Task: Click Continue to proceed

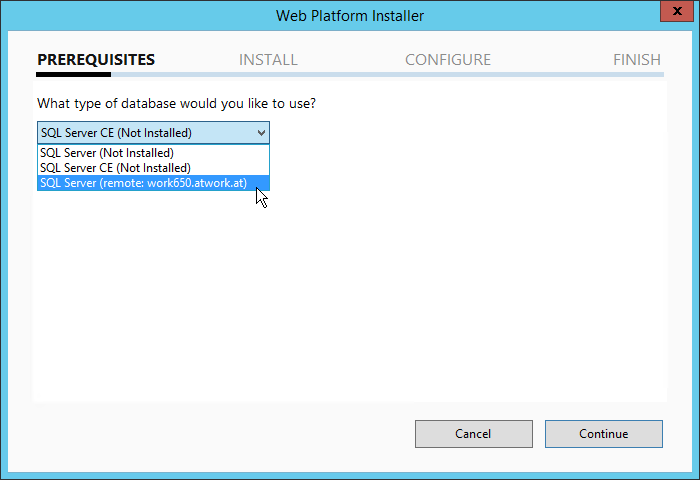Action: click(603, 434)
